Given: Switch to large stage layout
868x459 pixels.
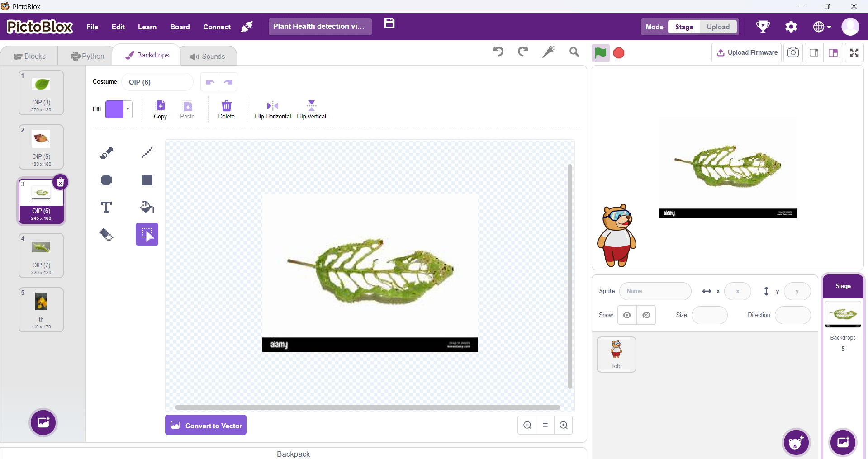Looking at the screenshot, I should click(x=833, y=52).
